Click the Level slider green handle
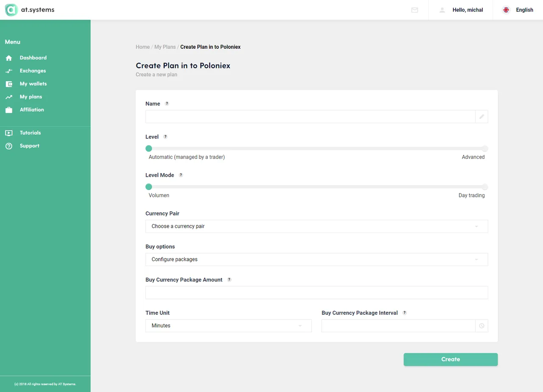543x392 pixels. (148, 148)
